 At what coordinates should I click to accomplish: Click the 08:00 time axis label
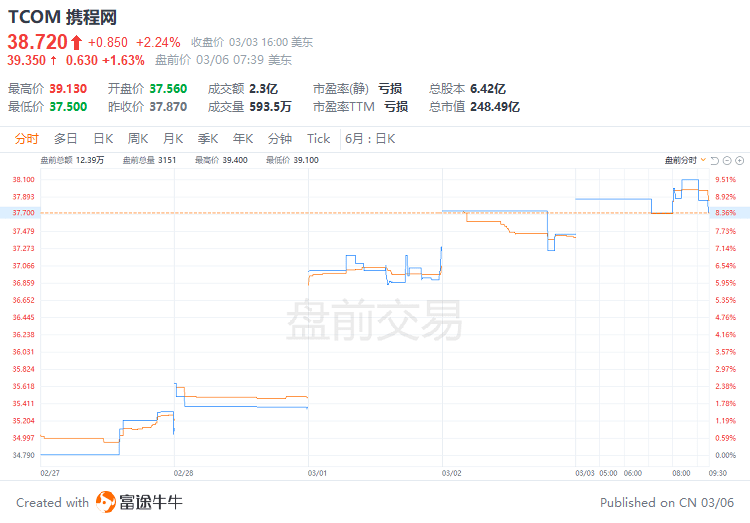pos(681,473)
